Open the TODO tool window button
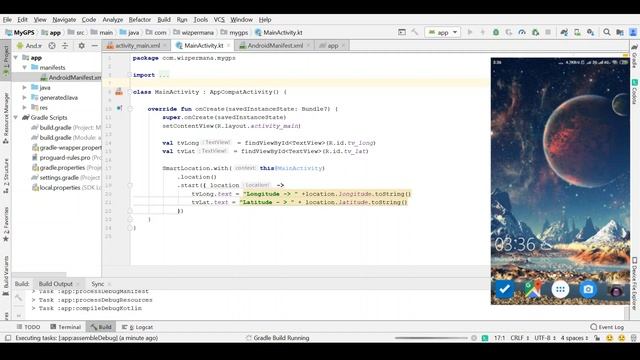Screen dimensions: 640x360 tap(28, 327)
